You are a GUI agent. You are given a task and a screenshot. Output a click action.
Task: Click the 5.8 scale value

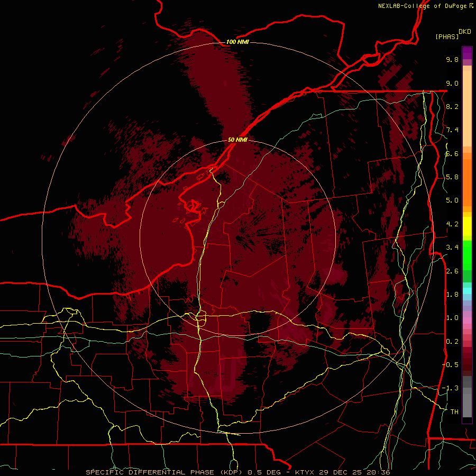pos(452,177)
